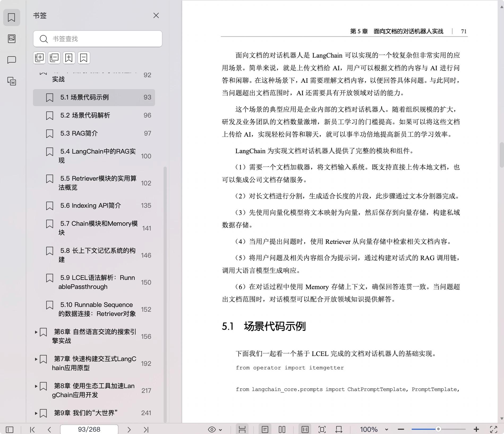This screenshot has width=504, height=434.
Task: Click the bookmark icon beside 5.6 Indexing API简介
Action: [x=50, y=206]
